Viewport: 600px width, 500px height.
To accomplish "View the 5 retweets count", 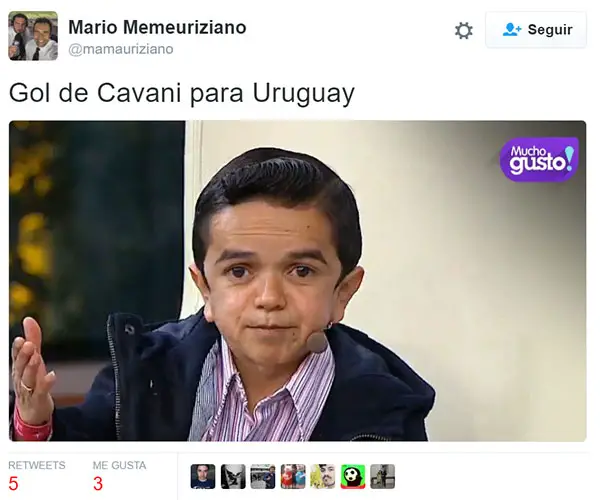I will (13, 484).
